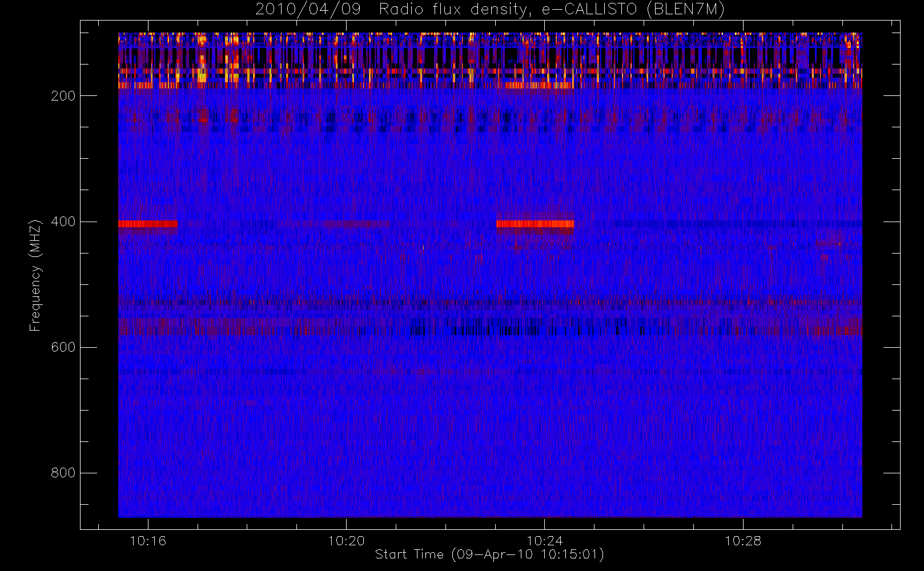Click the red 400 MHz burst near 10:16
This screenshot has width=924, height=571.
coord(148,224)
